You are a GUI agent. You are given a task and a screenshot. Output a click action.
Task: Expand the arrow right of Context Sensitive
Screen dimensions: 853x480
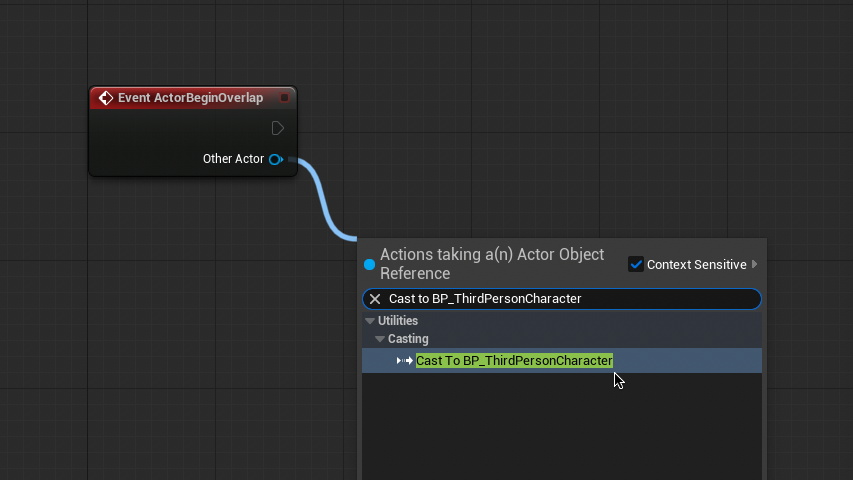tap(754, 264)
